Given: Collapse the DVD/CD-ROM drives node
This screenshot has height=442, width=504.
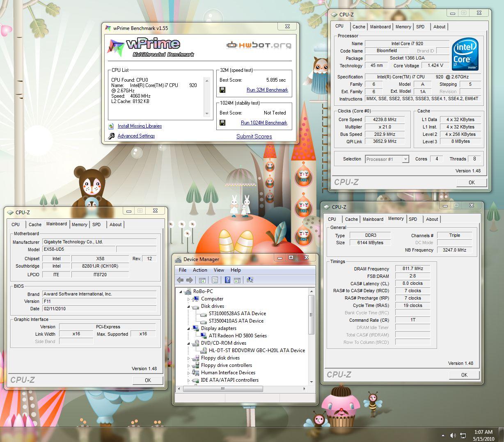Looking at the screenshot, I should tap(189, 343).
